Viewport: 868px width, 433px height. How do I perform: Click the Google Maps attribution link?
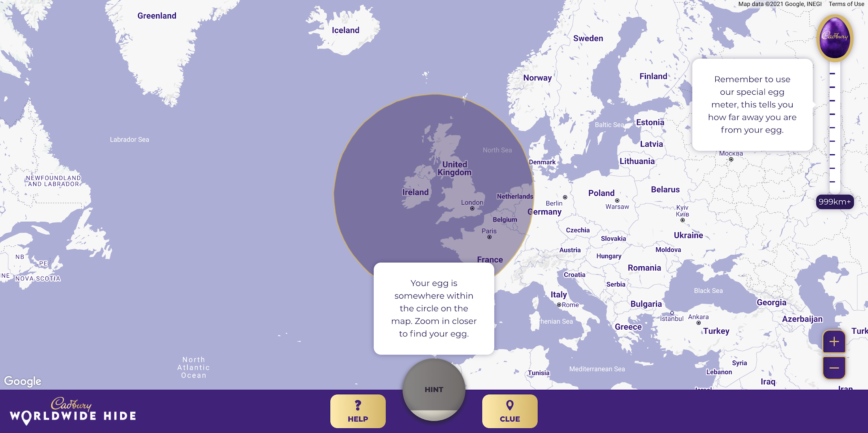click(x=23, y=381)
